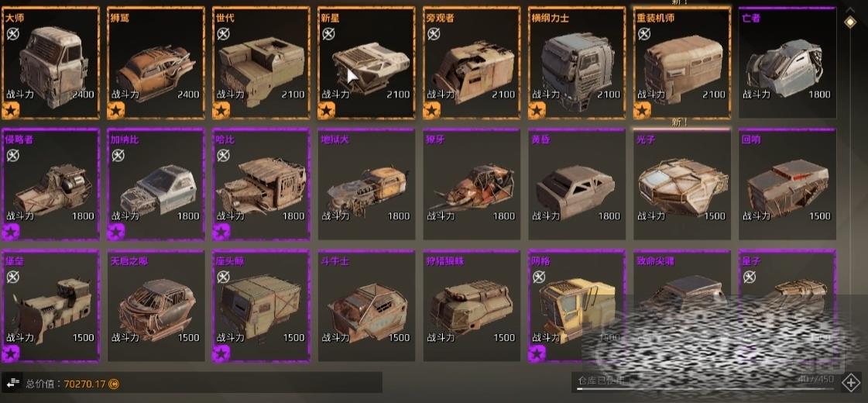Click the crossed-wrench icon on 横纲力士
This screenshot has height=403, width=868.
click(539, 34)
